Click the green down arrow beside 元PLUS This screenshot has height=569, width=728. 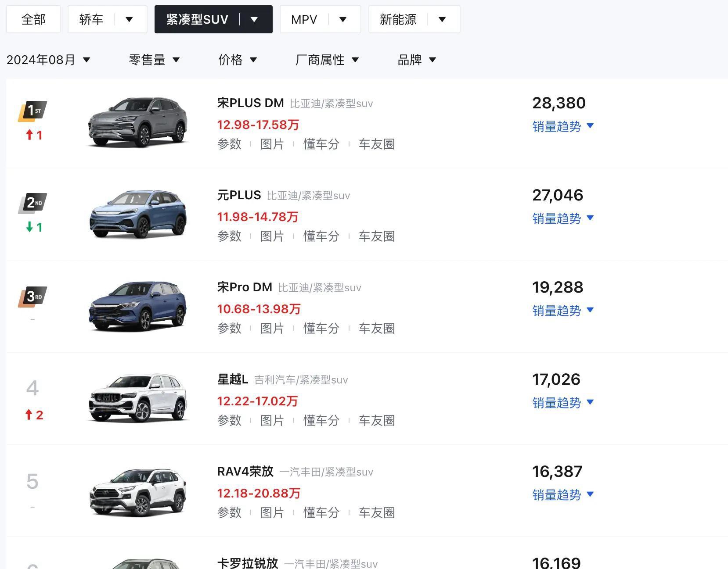click(29, 227)
